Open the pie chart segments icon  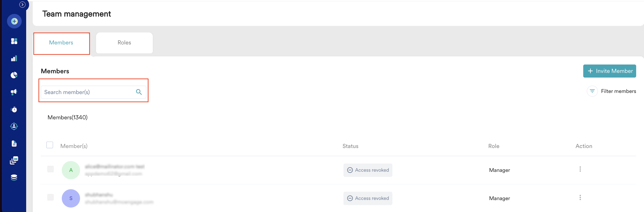[14, 75]
